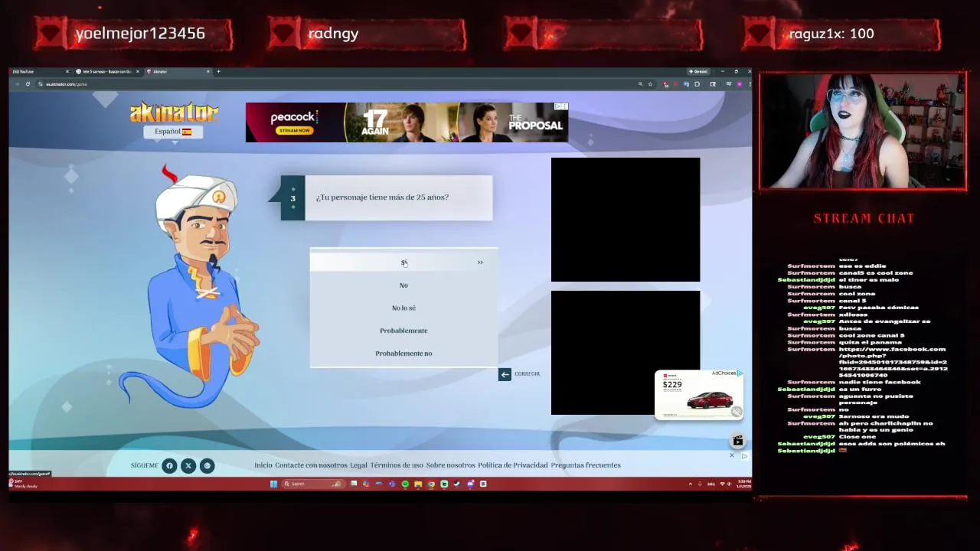This screenshot has height=551, width=980.
Task: Answer 'No' to the question
Action: point(404,285)
